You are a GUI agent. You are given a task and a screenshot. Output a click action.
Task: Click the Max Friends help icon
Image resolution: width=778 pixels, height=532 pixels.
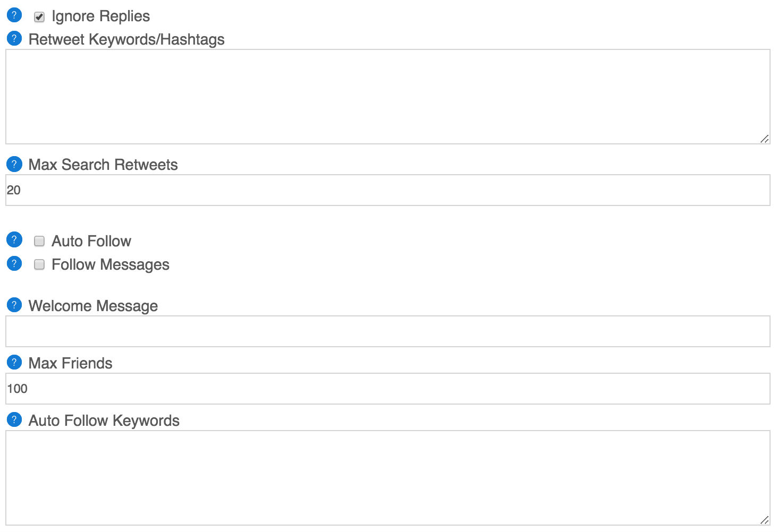tap(14, 362)
